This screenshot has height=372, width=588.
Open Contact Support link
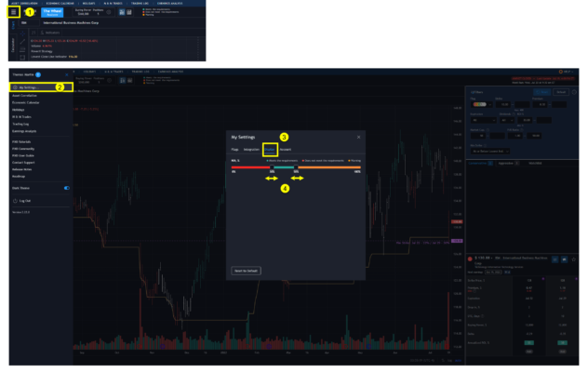24,161
